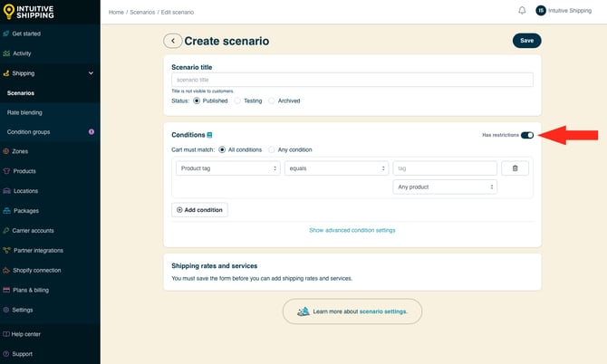The height and width of the screenshot is (364, 607).
Task: Open Scenarios in sidebar
Action: pos(21,93)
